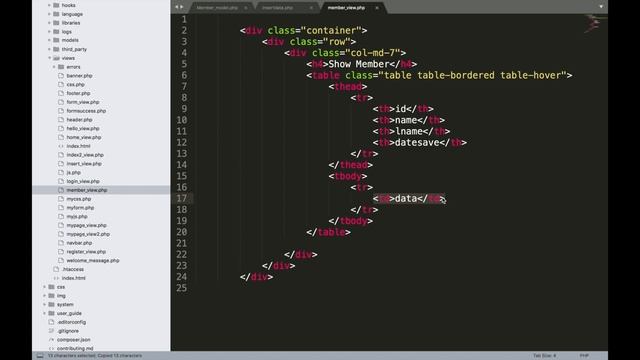Viewport: 640px width, 360px height.
Task: Click the open views folder icon
Action: pos(56,58)
